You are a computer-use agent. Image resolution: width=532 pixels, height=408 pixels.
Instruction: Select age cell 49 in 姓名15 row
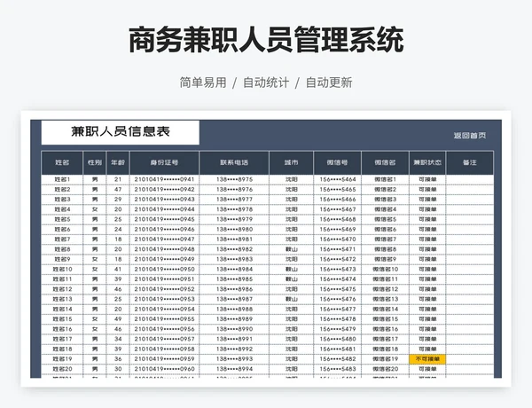(118, 319)
